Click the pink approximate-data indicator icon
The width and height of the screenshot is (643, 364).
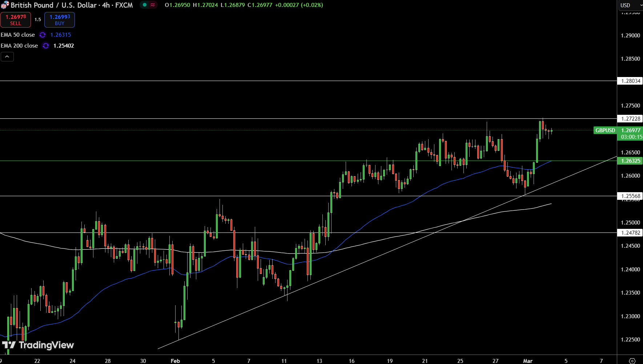pos(153,5)
